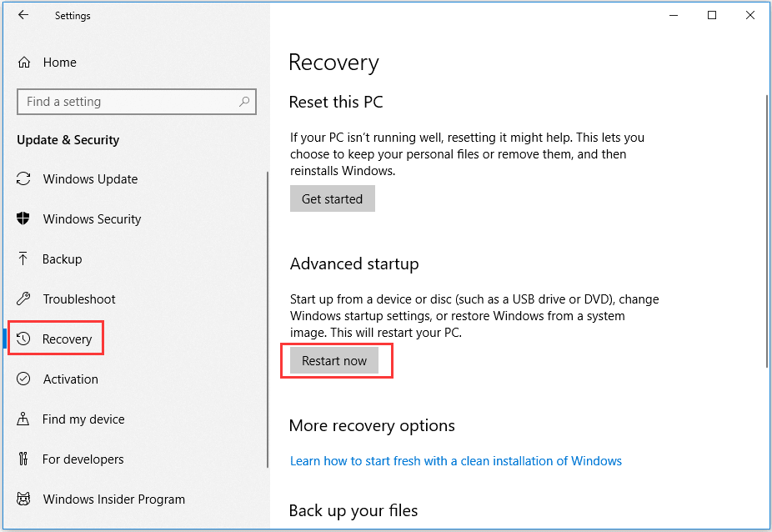
Task: Click inside the Find a setting field
Action: click(x=125, y=101)
